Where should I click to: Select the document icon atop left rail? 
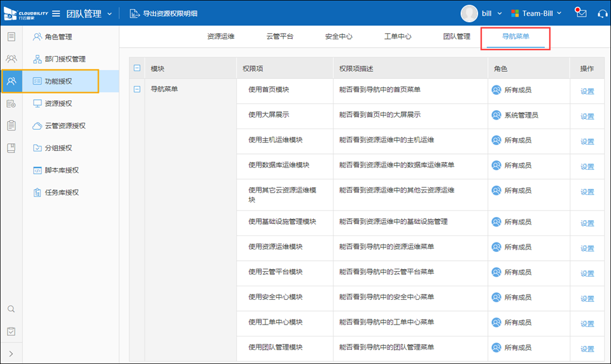click(11, 36)
